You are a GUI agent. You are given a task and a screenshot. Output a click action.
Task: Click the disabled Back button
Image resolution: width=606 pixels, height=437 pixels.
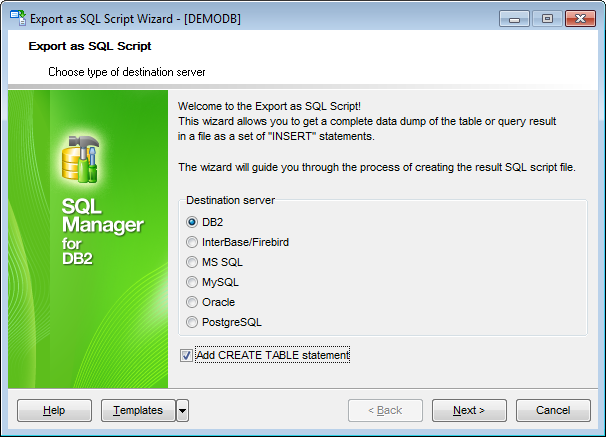pos(385,410)
